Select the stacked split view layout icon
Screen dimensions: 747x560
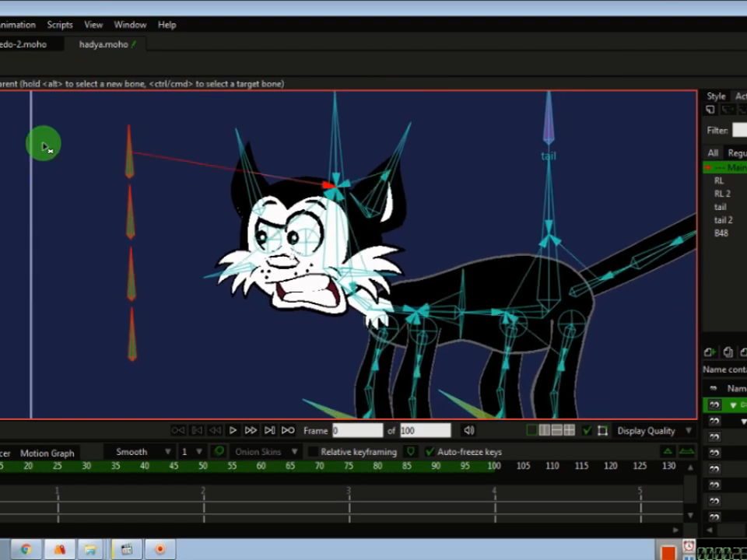tap(556, 430)
